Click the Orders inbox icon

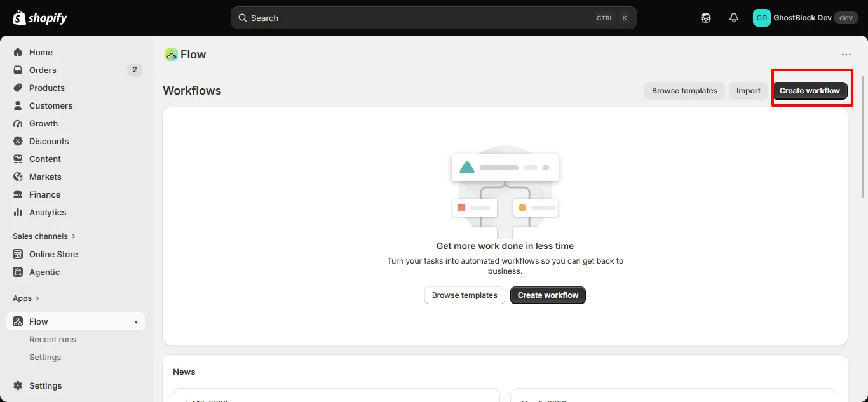18,70
